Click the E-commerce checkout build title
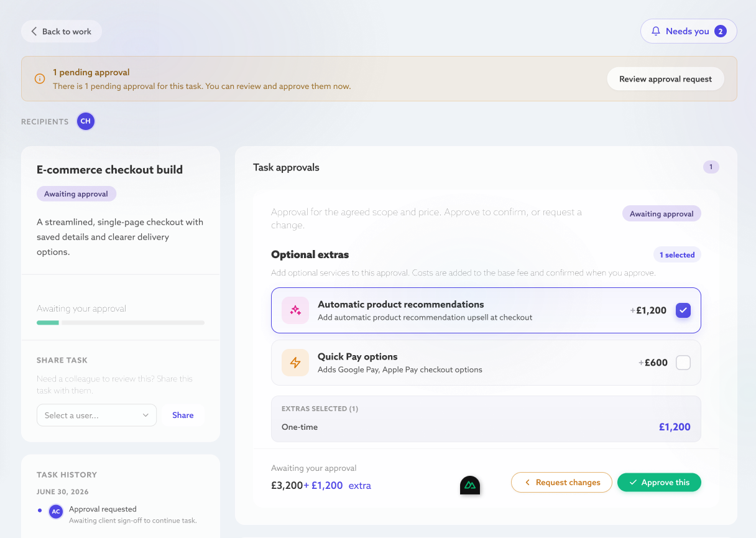 [x=109, y=170]
